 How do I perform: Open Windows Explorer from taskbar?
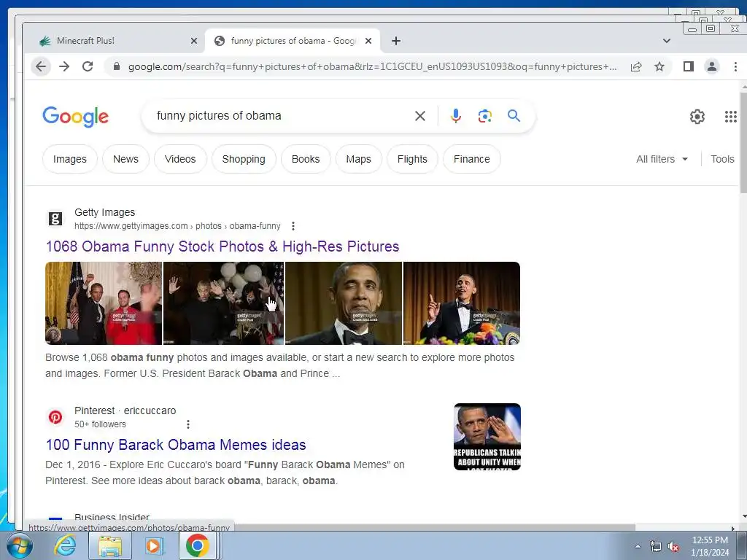point(110,545)
